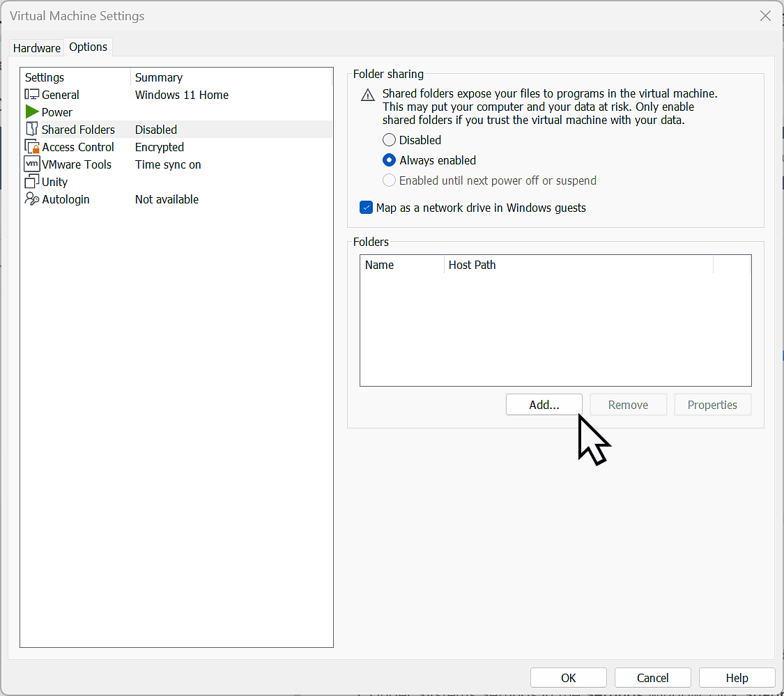Screen dimensions: 784x696
Task: Open Shared Folders settings icon
Action: (32, 129)
